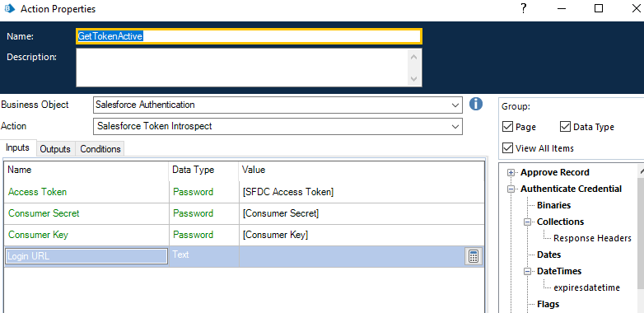Open the Action dropdown list
The image size is (644, 313).
point(455,127)
